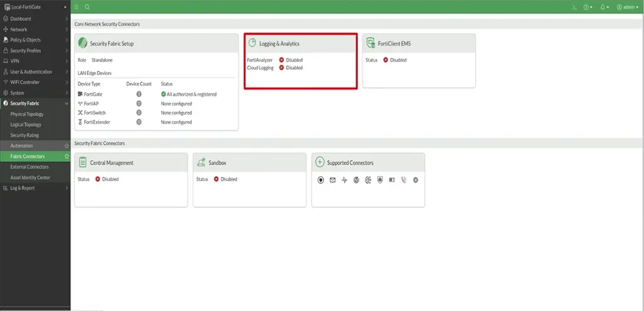Click the Core Network Security Connectors heading
Viewport: 644px width, 311px height.
107,25
